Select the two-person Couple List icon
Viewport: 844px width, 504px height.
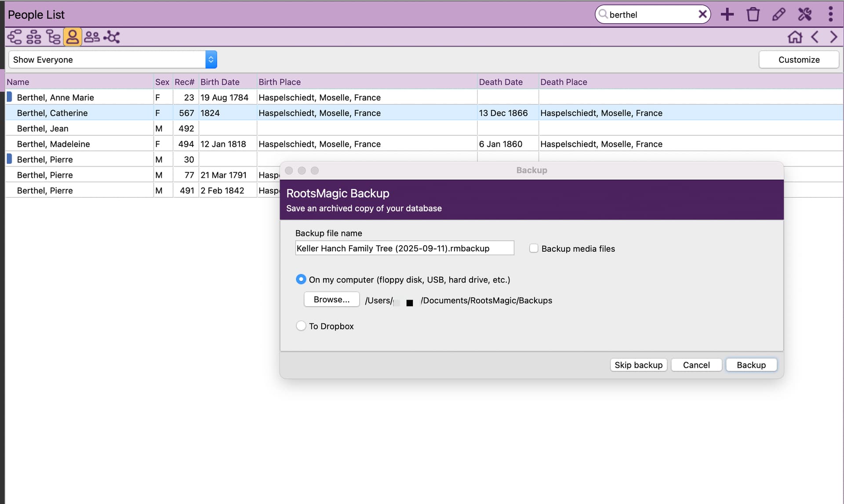point(92,37)
